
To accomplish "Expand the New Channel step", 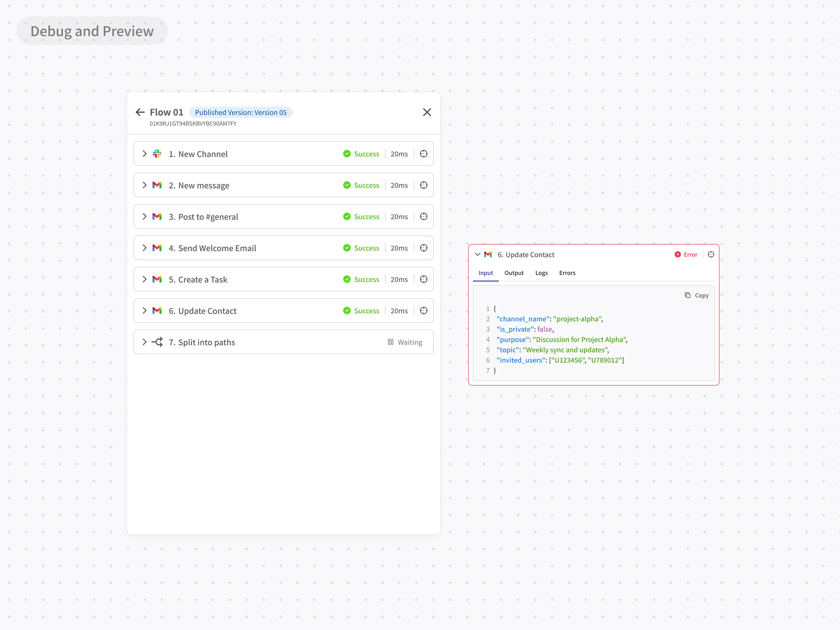I will tap(144, 154).
